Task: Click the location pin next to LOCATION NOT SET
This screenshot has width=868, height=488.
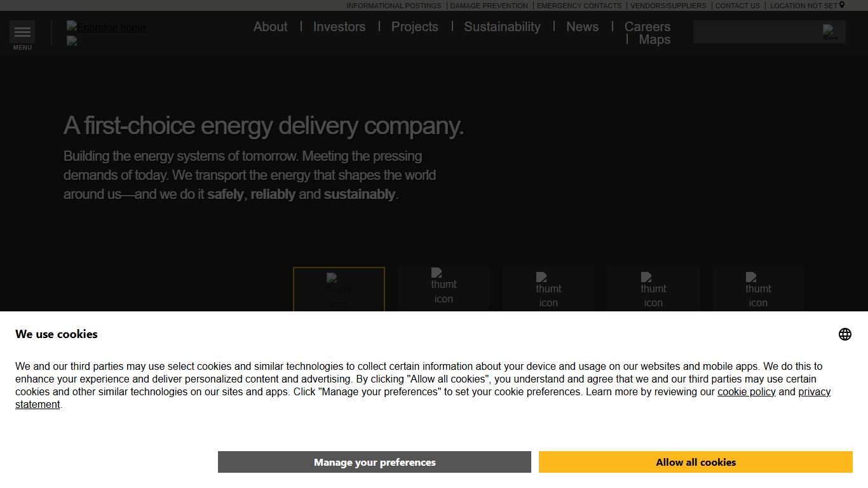Action: [842, 5]
